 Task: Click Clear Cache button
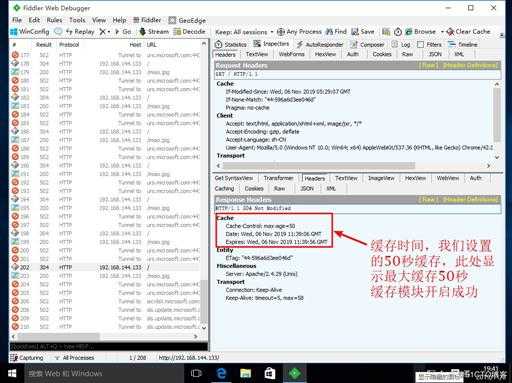pos(468,32)
